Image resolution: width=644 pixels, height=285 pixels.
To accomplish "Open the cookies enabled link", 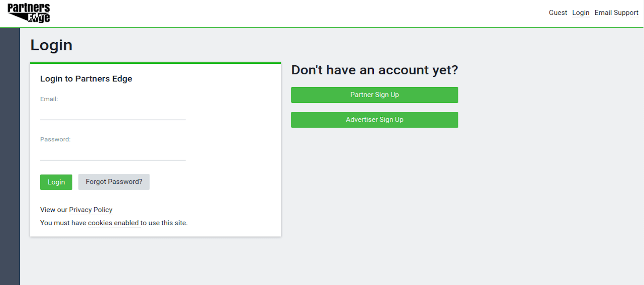I will (113, 223).
